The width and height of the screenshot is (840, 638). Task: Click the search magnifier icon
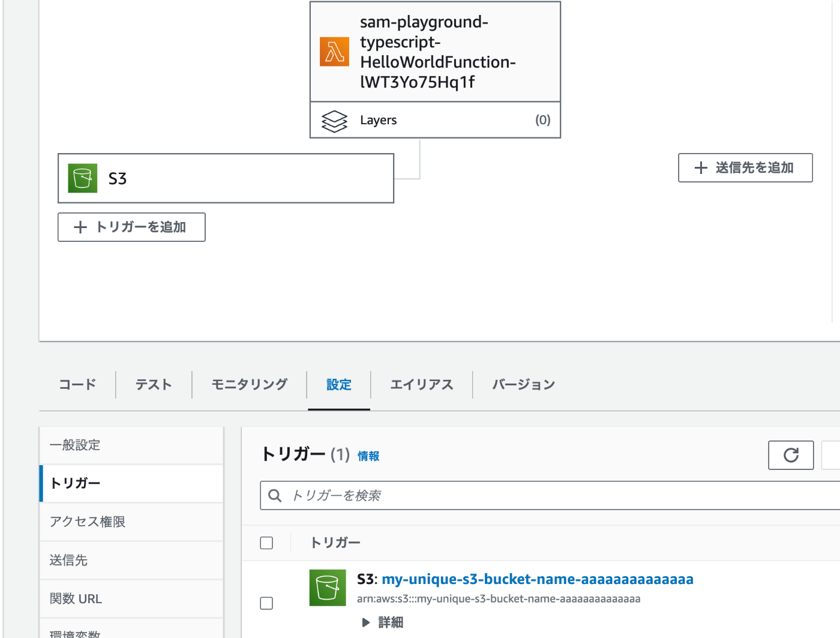tap(275, 495)
